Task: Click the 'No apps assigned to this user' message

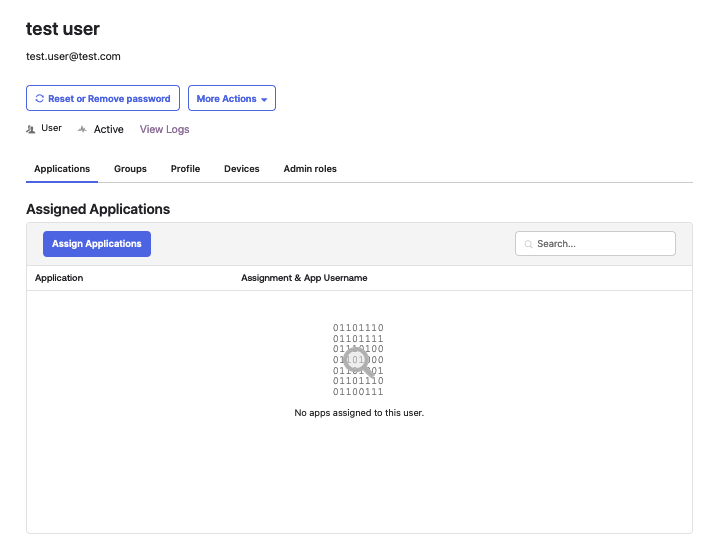Action: click(x=359, y=413)
